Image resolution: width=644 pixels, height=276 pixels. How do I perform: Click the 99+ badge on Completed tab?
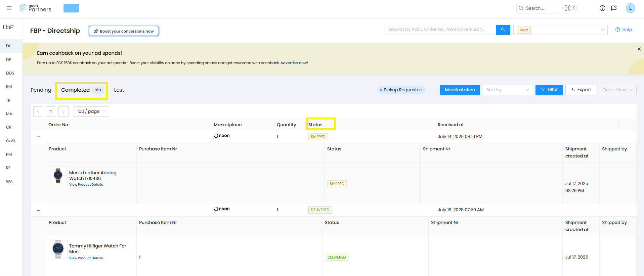tap(98, 90)
